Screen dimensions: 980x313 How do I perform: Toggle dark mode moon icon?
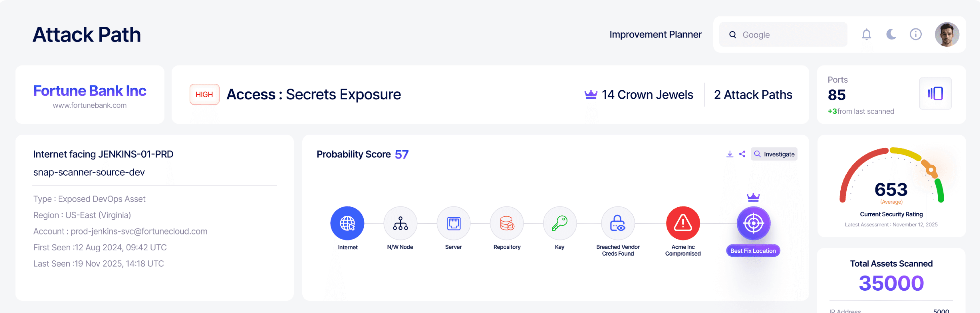pos(891,35)
